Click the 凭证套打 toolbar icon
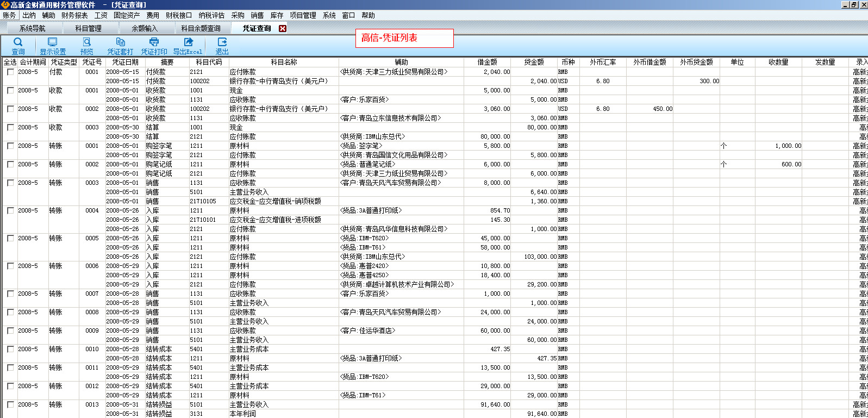This screenshot has height=418, width=868. pyautogui.click(x=120, y=46)
